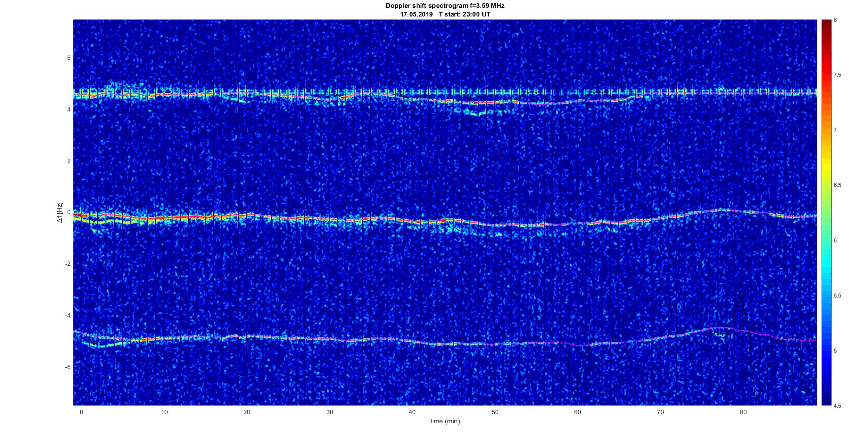This screenshot has height=435, width=868.
Task: Click the x-axis tick label '70'
Action: click(661, 412)
